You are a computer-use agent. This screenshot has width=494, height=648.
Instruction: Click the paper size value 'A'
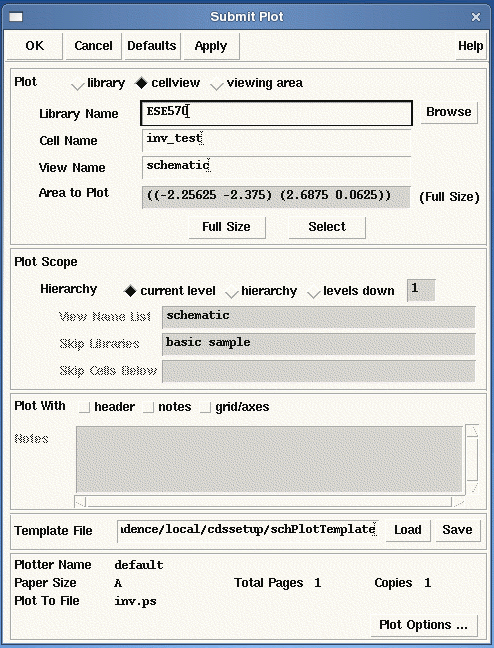pyautogui.click(x=118, y=583)
